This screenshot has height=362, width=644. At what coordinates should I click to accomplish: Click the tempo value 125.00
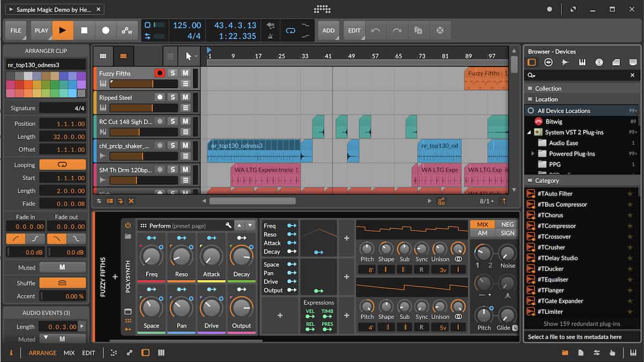coord(187,25)
